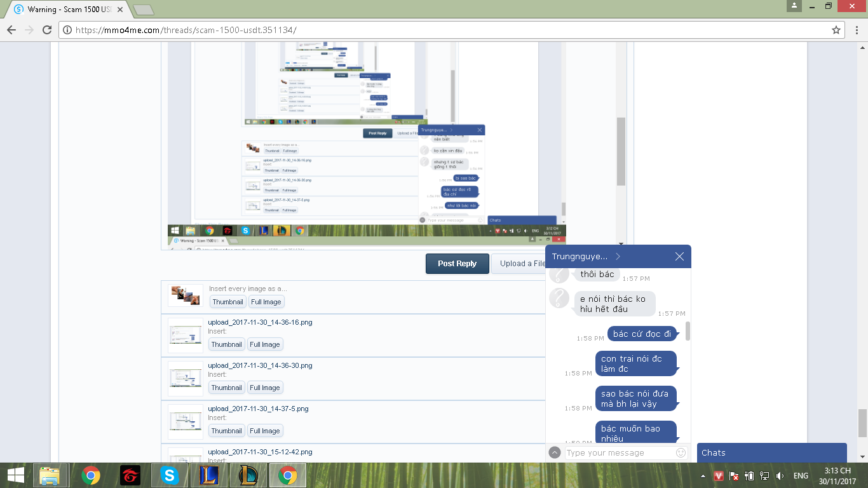Open League of Legends blue L taskbar icon
The height and width of the screenshot is (488, 868).
tap(208, 475)
